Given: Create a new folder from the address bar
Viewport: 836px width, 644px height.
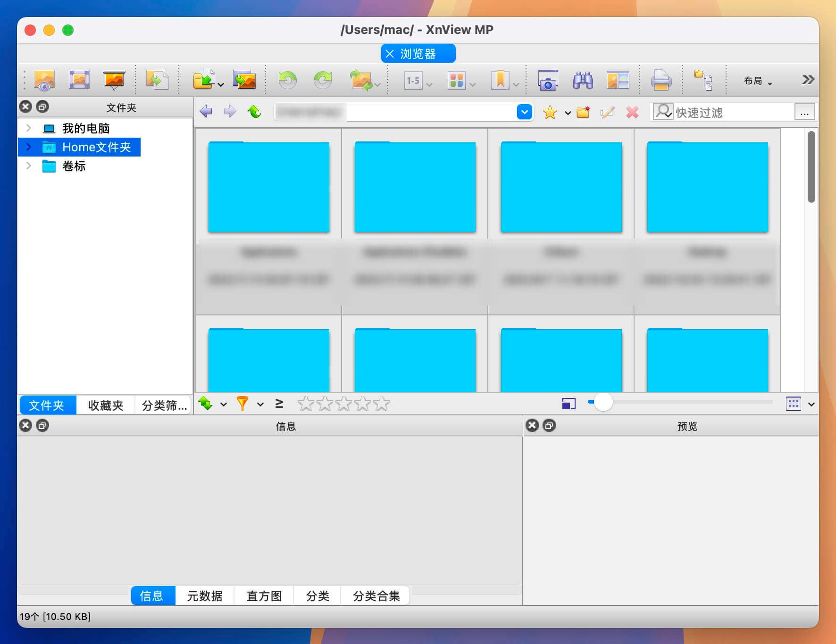Looking at the screenshot, I should click(582, 112).
